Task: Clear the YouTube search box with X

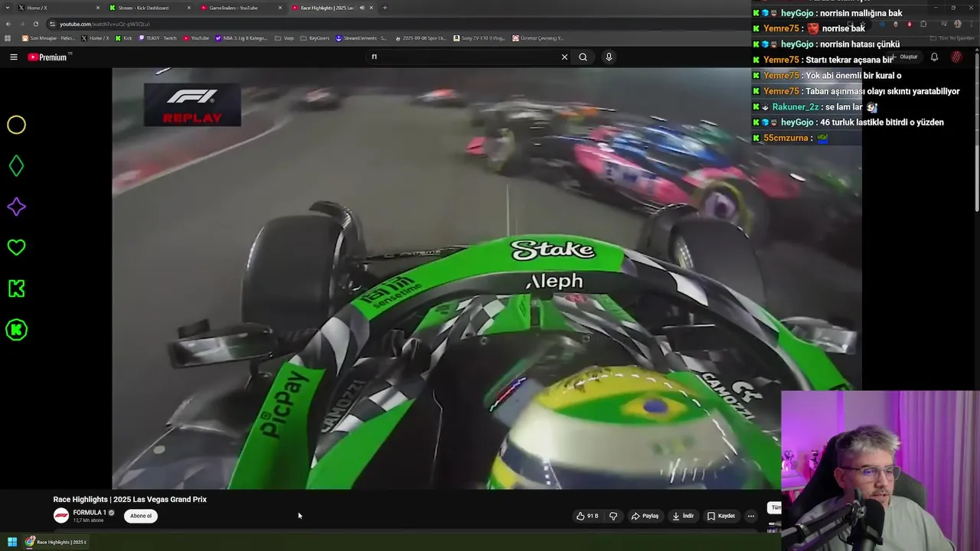Action: tap(565, 57)
